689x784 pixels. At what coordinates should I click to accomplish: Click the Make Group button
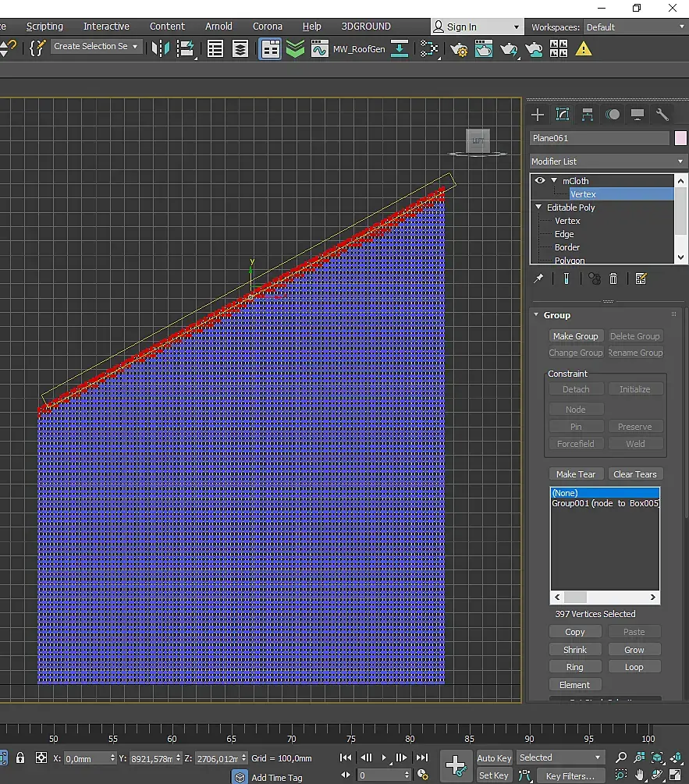(575, 336)
